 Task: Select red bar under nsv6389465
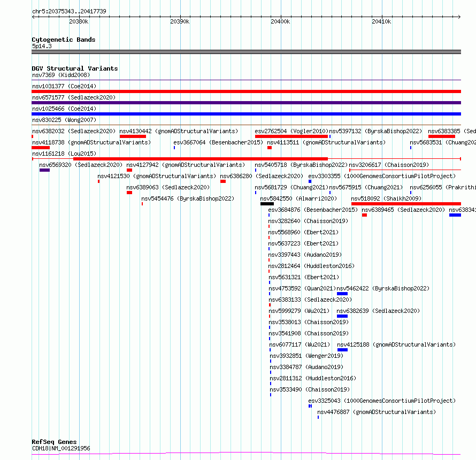point(364,215)
